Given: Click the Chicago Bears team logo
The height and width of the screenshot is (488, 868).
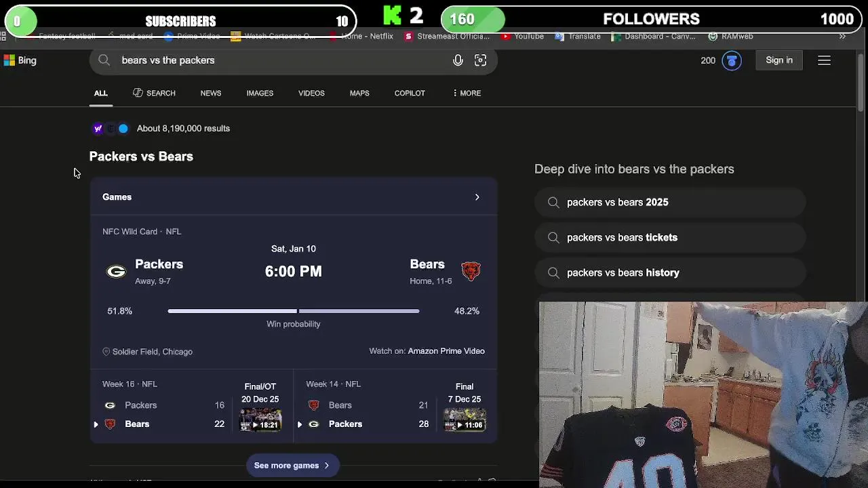Looking at the screenshot, I should (x=471, y=271).
